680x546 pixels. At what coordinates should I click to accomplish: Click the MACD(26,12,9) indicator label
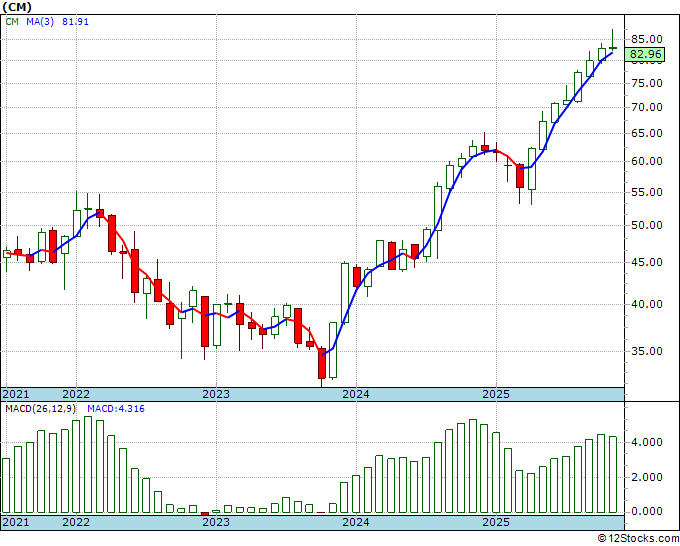(x=41, y=409)
